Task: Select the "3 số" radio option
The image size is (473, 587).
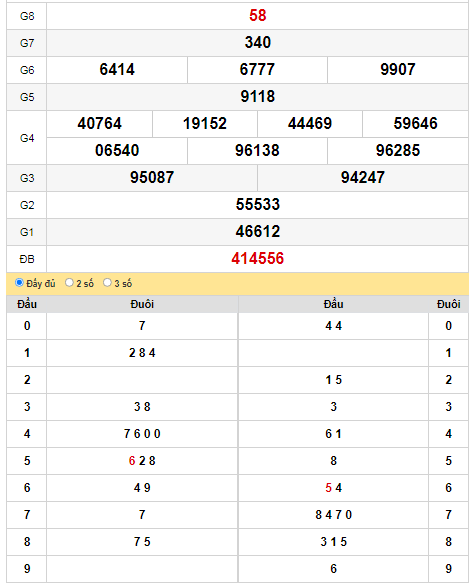Action: pyautogui.click(x=107, y=283)
